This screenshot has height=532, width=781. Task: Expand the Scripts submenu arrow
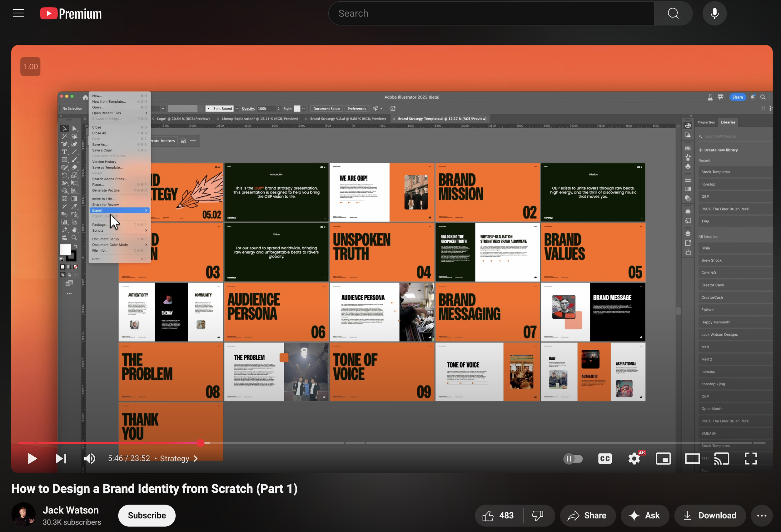(146, 230)
